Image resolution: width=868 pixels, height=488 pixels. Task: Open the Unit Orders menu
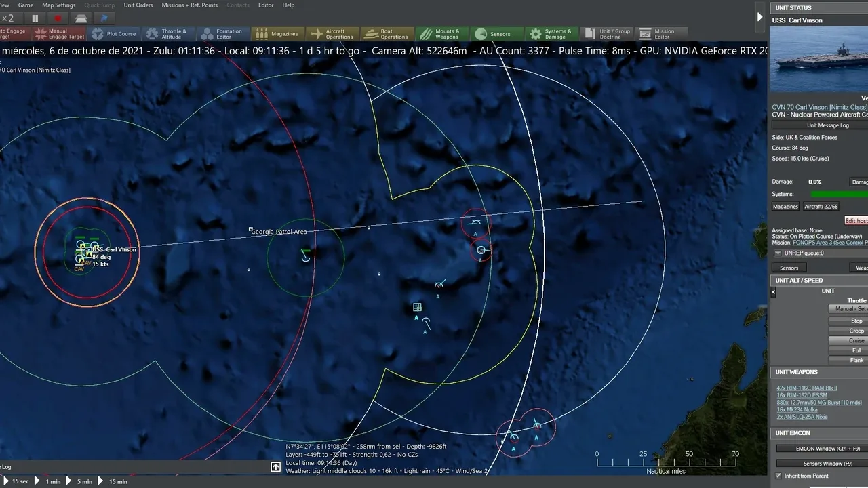138,5
